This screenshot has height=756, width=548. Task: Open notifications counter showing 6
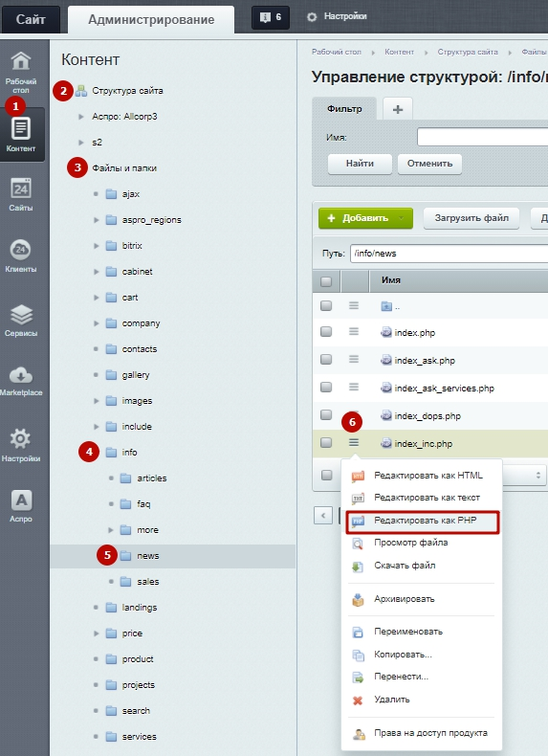pyautogui.click(x=271, y=17)
